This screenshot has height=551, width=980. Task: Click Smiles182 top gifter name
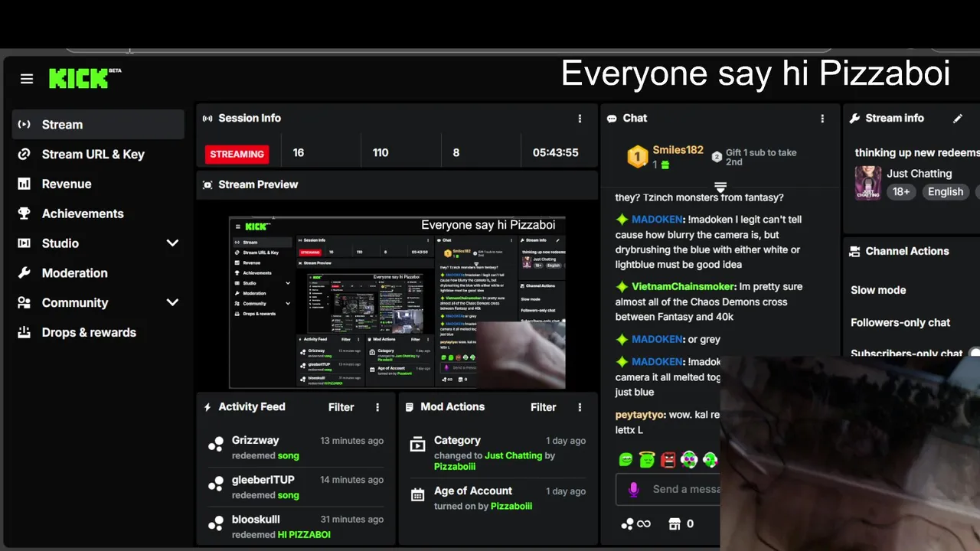[678, 151]
